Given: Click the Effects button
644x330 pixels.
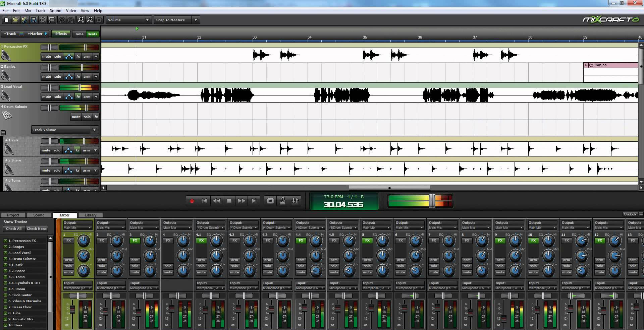Looking at the screenshot, I should point(61,34).
